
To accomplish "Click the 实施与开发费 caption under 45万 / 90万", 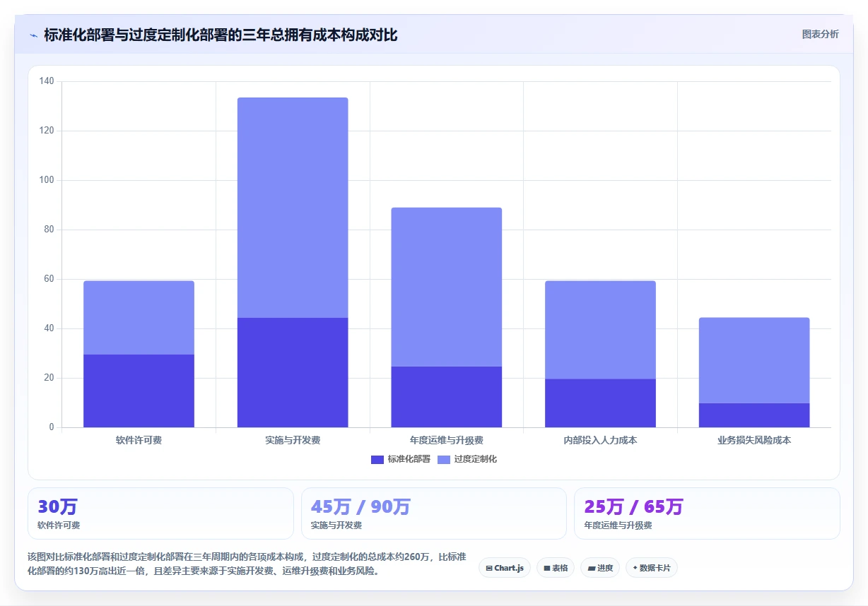I will pyautogui.click(x=336, y=525).
